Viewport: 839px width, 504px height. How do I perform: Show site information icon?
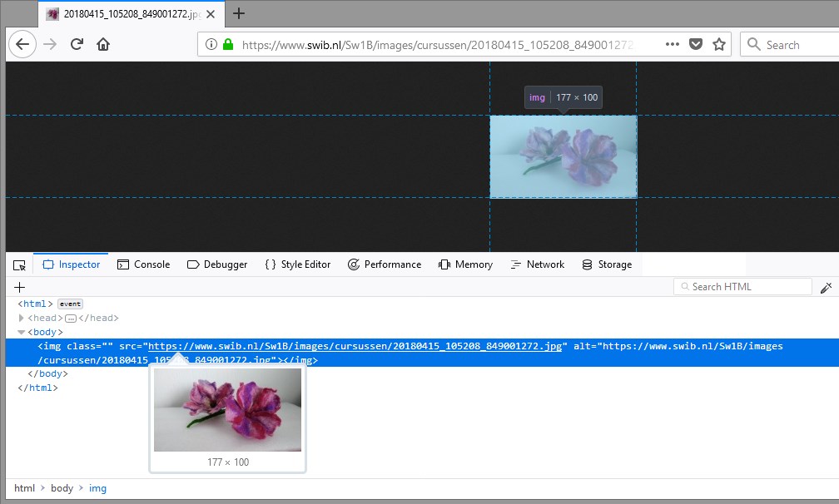[211, 44]
